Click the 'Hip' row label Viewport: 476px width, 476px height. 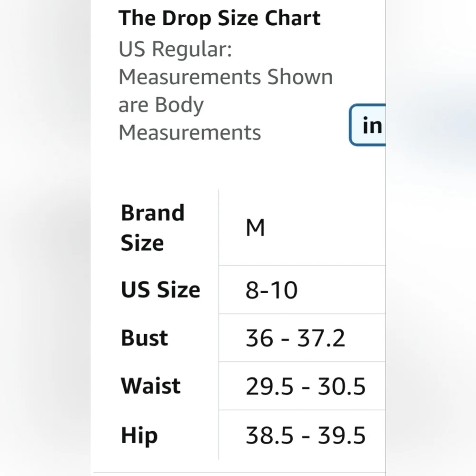point(139,435)
